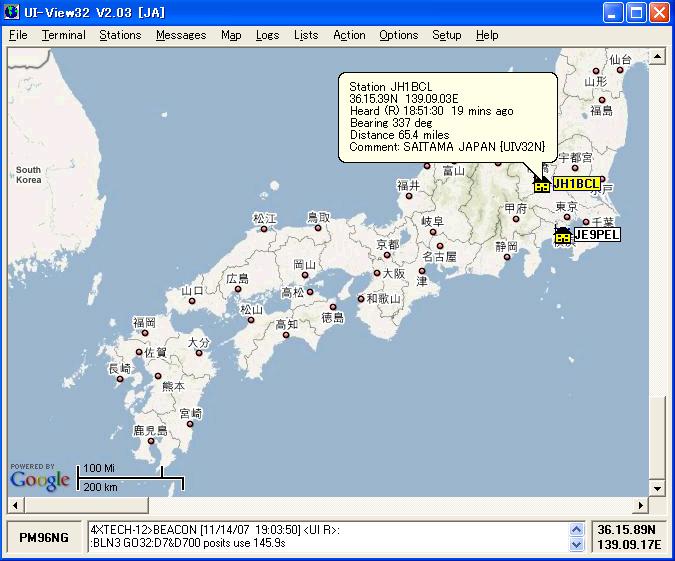The image size is (675, 561).
Task: Click the JE9PEL station house icon
Action: click(563, 236)
